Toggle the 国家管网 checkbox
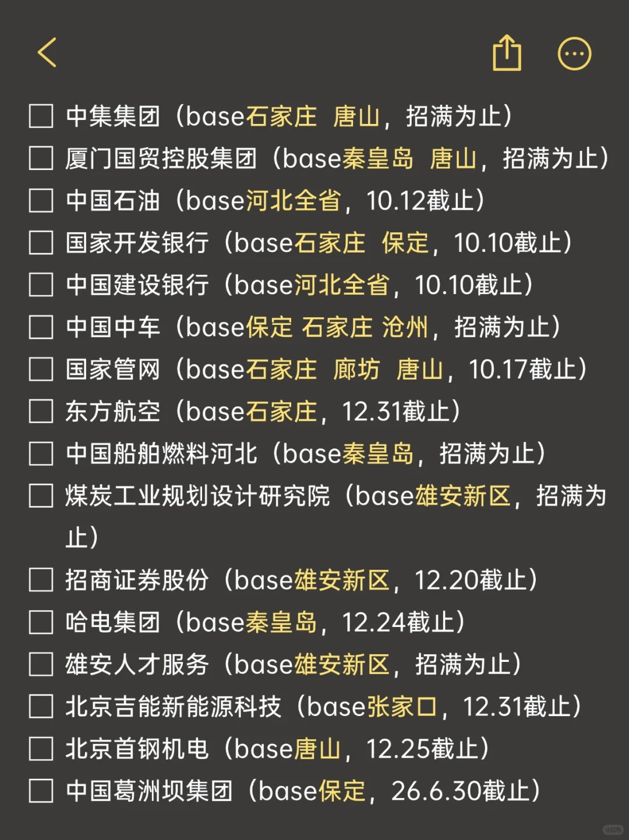The image size is (629, 840). pyautogui.click(x=41, y=370)
